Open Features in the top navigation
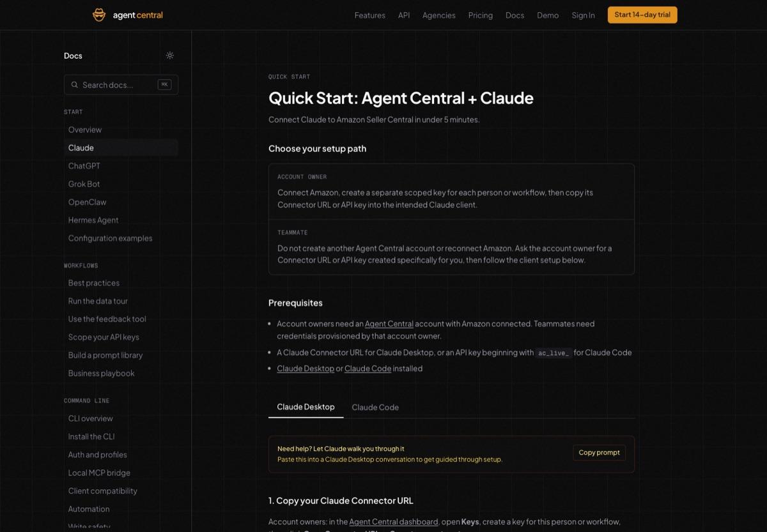Screen dimensions: 767x532 370,15
